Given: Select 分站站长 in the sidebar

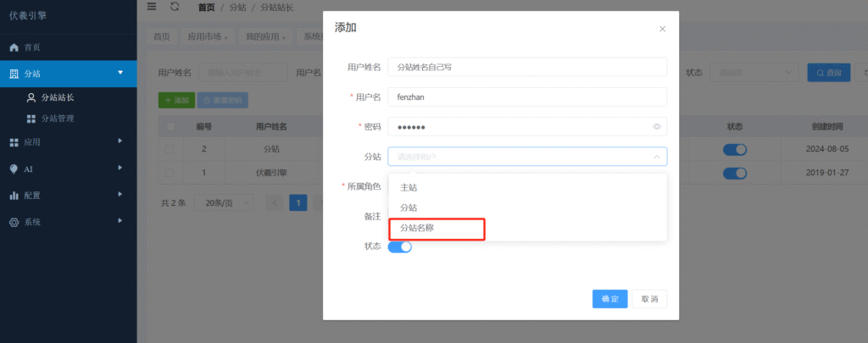Looking at the screenshot, I should coord(68,98).
